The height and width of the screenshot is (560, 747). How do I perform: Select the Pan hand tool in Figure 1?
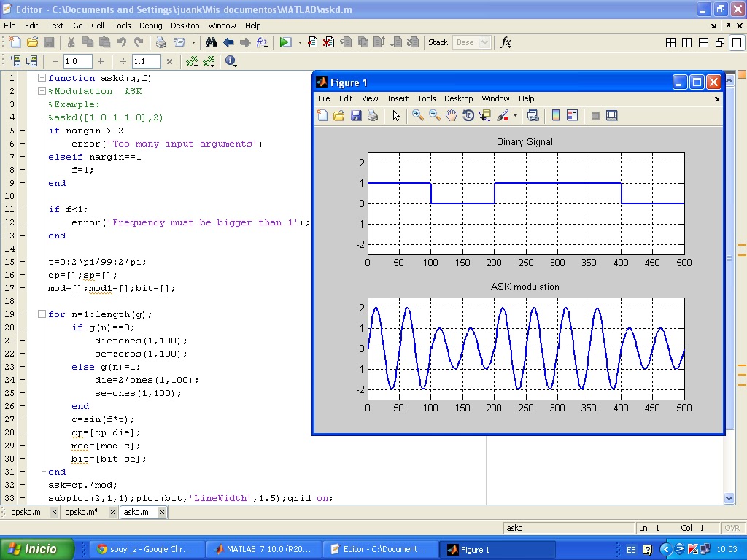click(451, 115)
